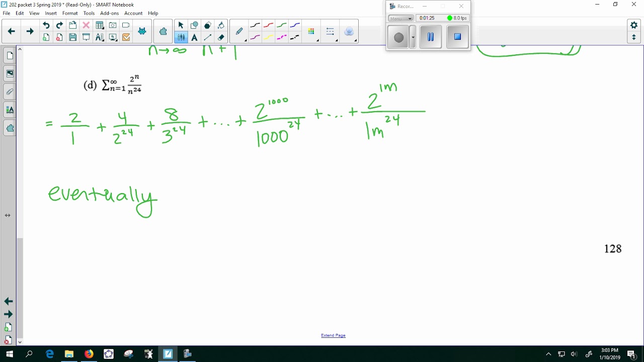Move the toolbar with the up-down arrow
The image size is (644, 362).
pyautogui.click(x=634, y=37)
